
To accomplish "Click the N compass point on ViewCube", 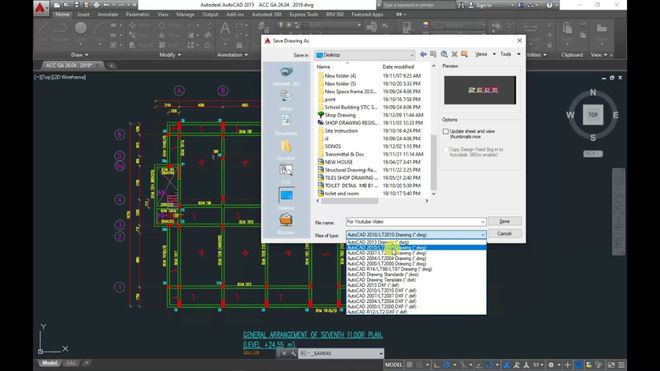I will (593, 92).
